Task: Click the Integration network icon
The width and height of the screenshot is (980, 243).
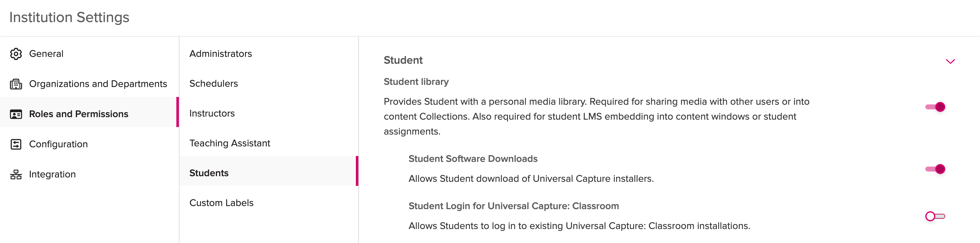Action: pos(16,174)
